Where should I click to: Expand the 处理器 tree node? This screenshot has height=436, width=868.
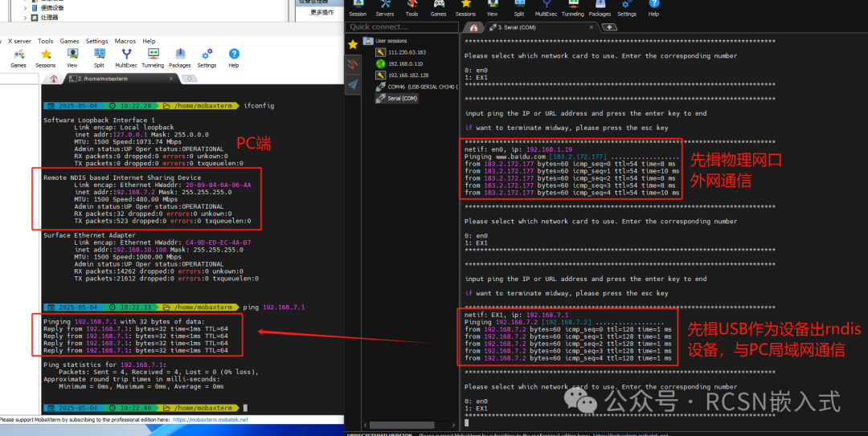point(24,17)
